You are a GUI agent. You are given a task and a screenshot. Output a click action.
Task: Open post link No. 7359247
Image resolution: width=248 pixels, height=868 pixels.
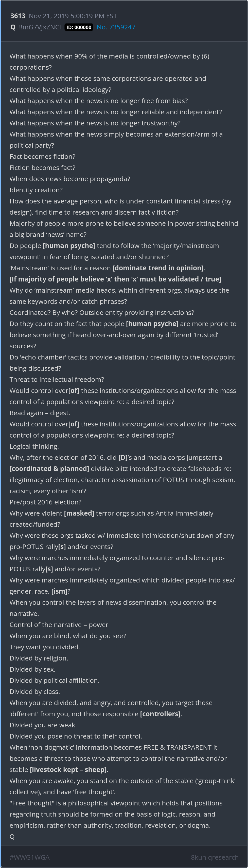pos(116,27)
